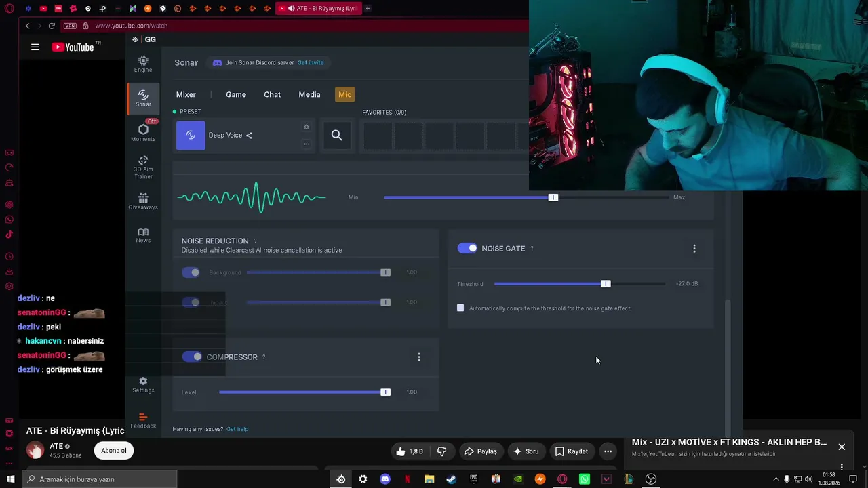This screenshot has height=488, width=868.
Task: Open the YouTube guide menu
Action: [35, 47]
